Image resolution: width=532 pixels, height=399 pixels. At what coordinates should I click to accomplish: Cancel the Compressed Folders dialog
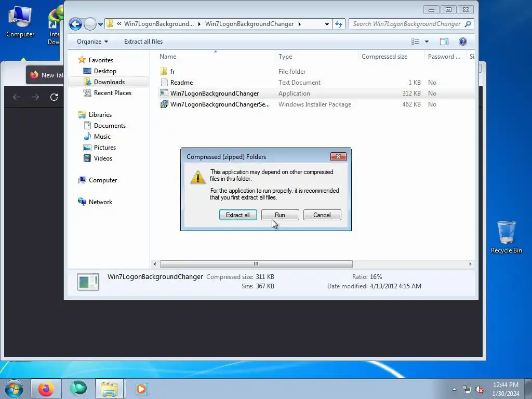[x=322, y=215]
